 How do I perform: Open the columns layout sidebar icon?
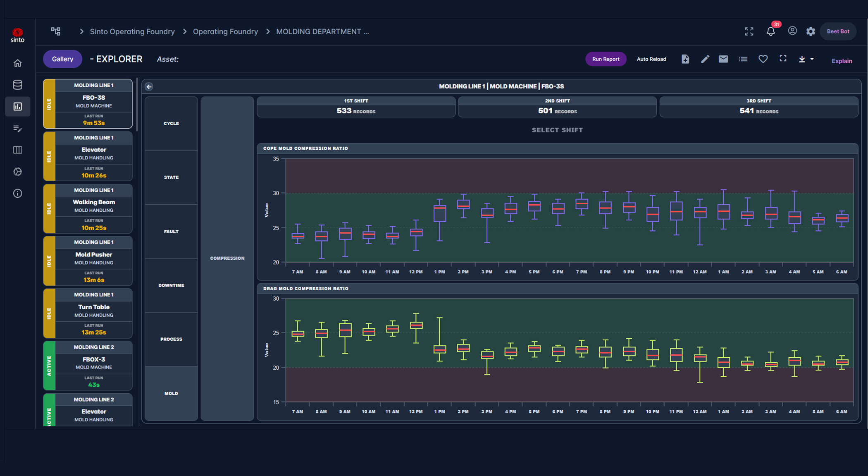tap(17, 150)
